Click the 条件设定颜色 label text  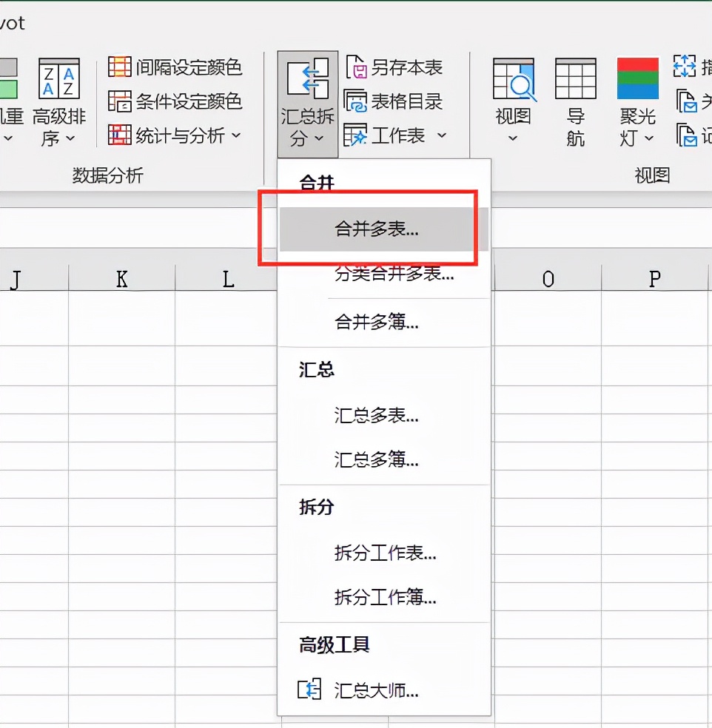pos(189,101)
